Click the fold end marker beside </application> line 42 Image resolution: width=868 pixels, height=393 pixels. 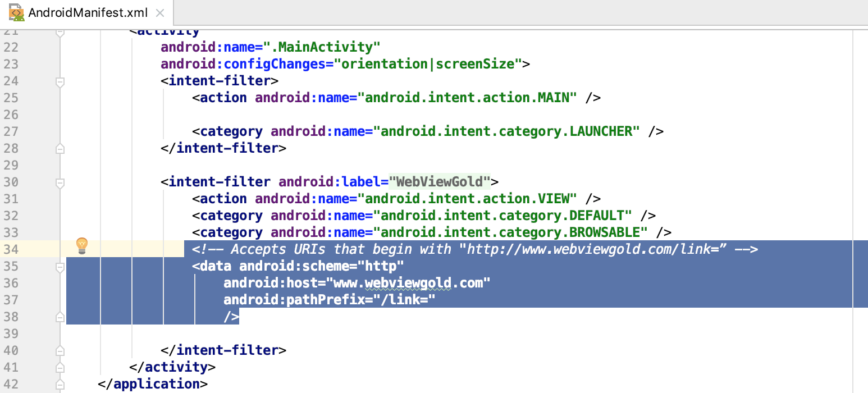(x=60, y=385)
